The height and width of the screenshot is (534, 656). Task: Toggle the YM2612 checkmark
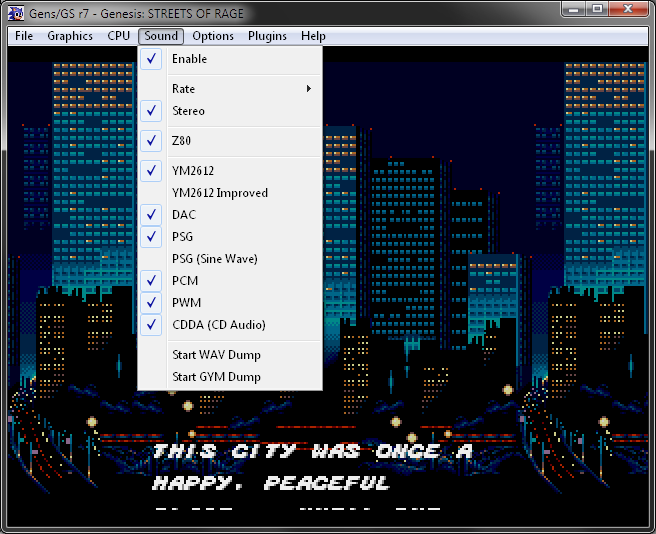coord(192,171)
